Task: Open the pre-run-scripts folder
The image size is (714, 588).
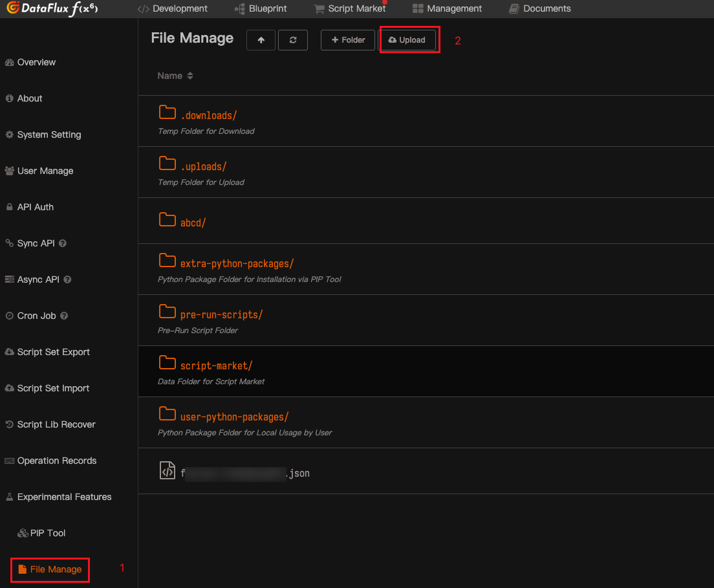Action: coord(221,314)
